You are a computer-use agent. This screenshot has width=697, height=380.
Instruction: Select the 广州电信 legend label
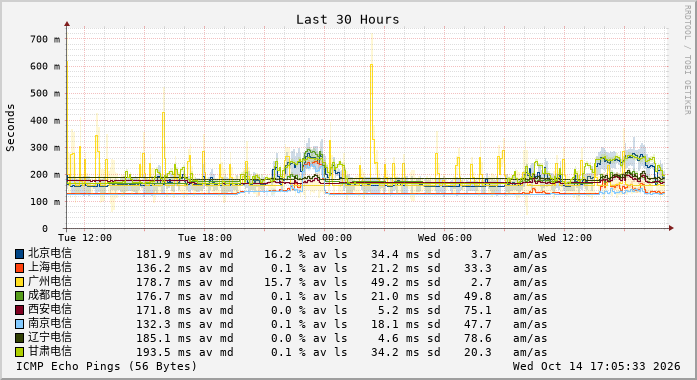coord(50,281)
